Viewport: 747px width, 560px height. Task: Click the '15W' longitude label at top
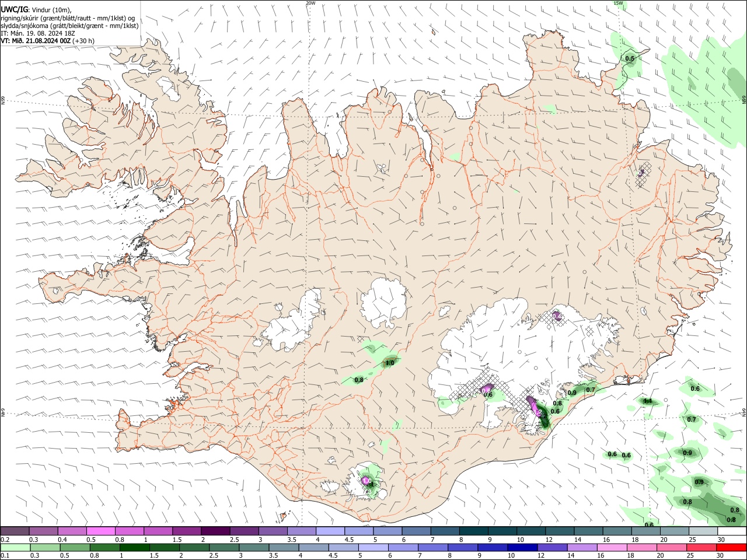pos(618,3)
